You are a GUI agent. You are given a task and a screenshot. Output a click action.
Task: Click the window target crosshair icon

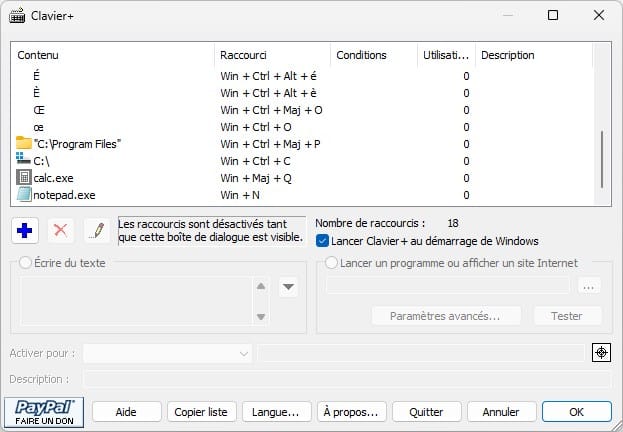coord(601,353)
